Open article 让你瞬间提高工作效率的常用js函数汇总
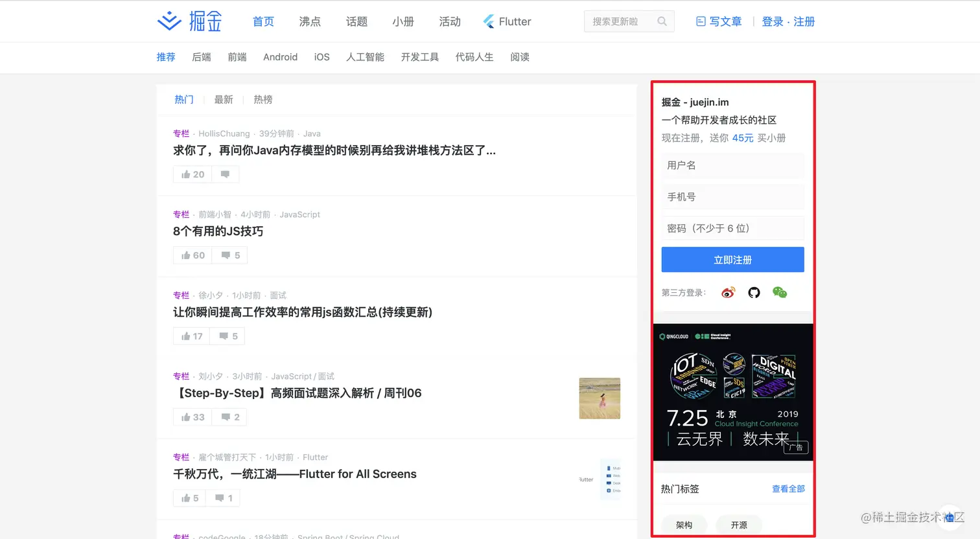Viewport: 980px width, 539px height. [303, 312]
